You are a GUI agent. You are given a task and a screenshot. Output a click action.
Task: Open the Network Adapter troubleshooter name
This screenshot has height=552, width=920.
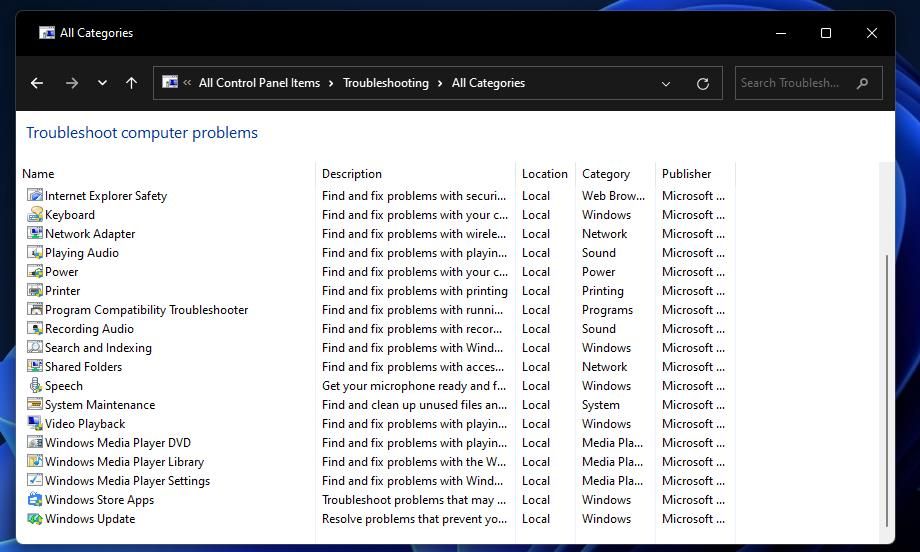pos(90,233)
